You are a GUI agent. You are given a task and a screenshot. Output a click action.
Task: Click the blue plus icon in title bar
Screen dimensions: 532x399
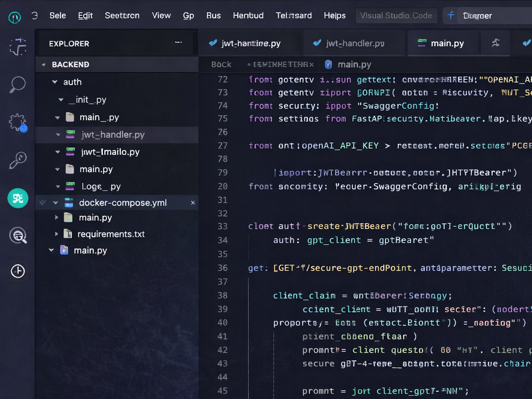[451, 15]
